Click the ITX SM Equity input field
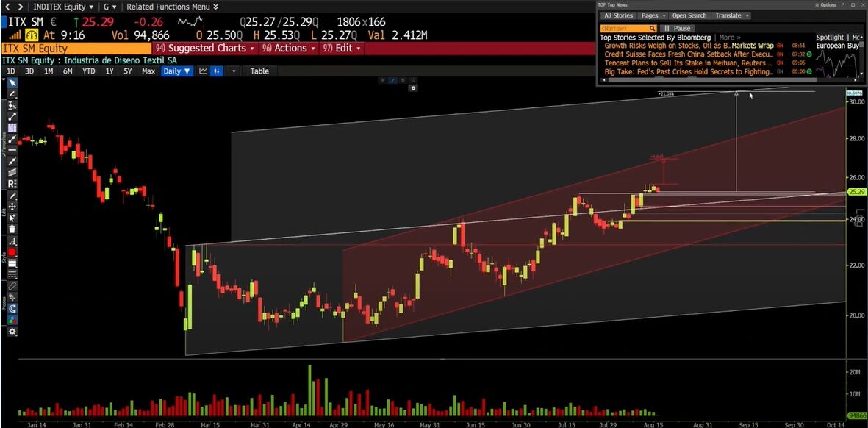Screen dimensions: 868x428 coord(76,49)
